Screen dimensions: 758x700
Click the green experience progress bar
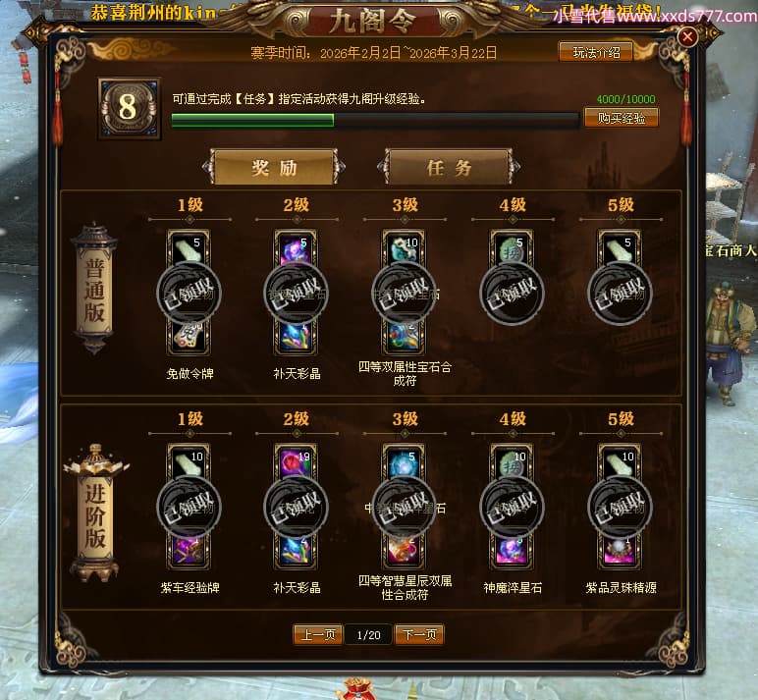point(375,120)
